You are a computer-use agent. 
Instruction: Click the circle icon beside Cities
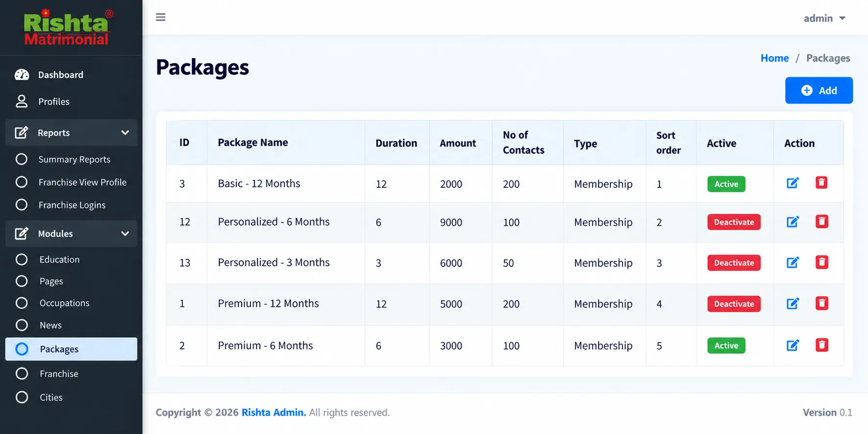pyautogui.click(x=22, y=397)
